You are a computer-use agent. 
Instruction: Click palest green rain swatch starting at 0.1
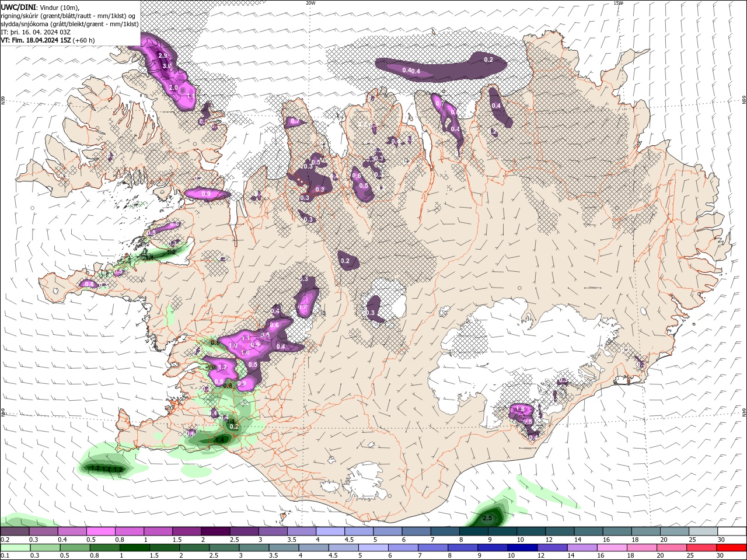coord(15,548)
